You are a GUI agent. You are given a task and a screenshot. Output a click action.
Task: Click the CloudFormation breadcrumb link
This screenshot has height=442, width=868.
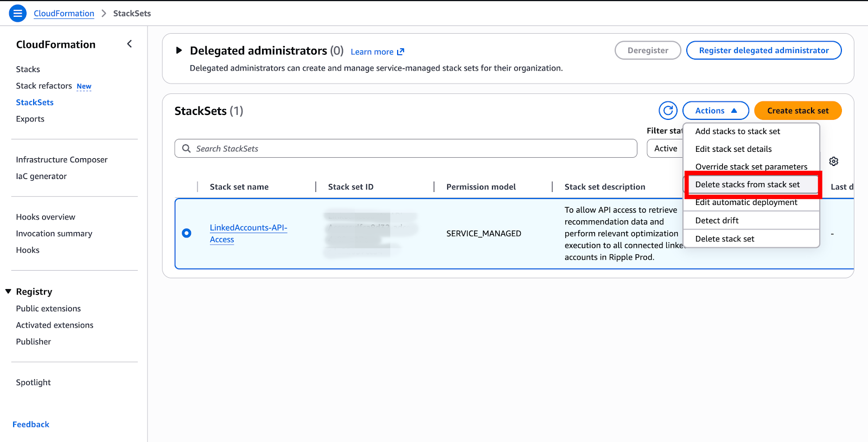coord(64,14)
